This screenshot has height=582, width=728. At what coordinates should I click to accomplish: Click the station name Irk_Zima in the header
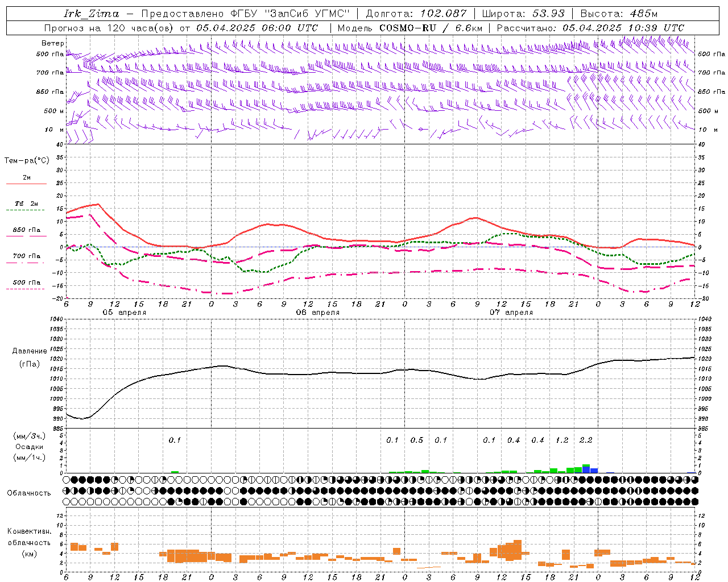pos(92,13)
